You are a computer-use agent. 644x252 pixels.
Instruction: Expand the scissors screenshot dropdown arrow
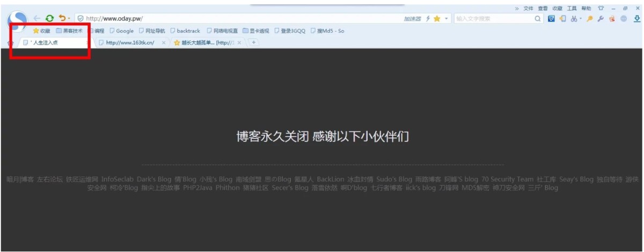[580, 19]
